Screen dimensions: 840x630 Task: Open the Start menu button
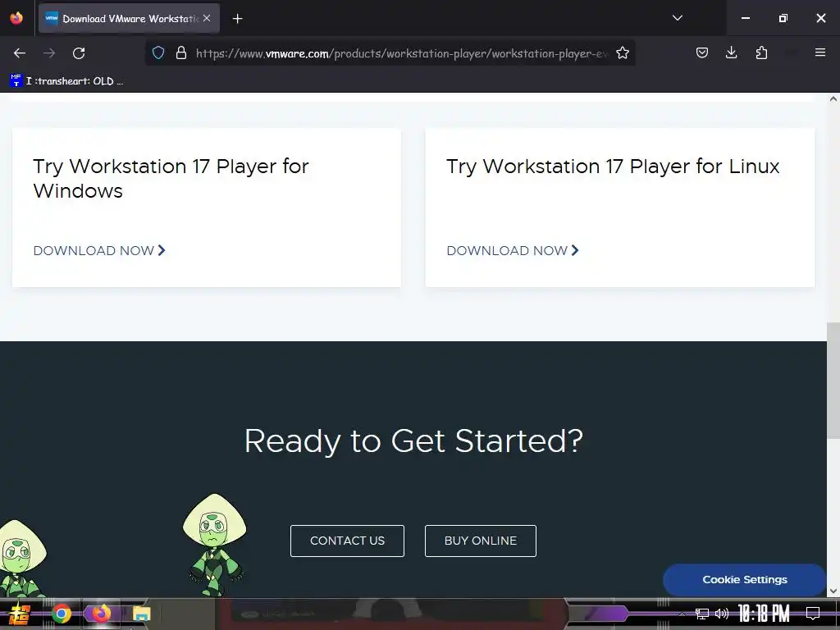click(x=20, y=614)
